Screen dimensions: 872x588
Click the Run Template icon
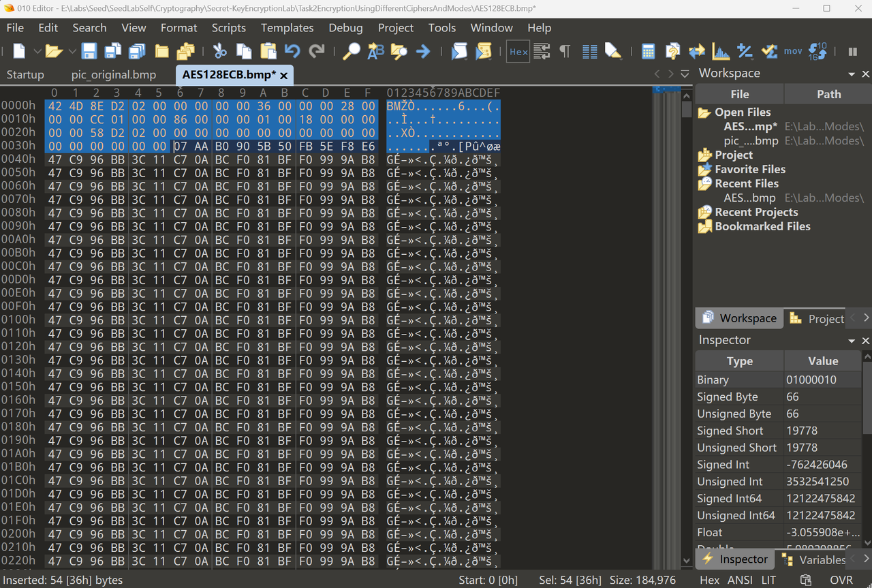[x=484, y=51]
